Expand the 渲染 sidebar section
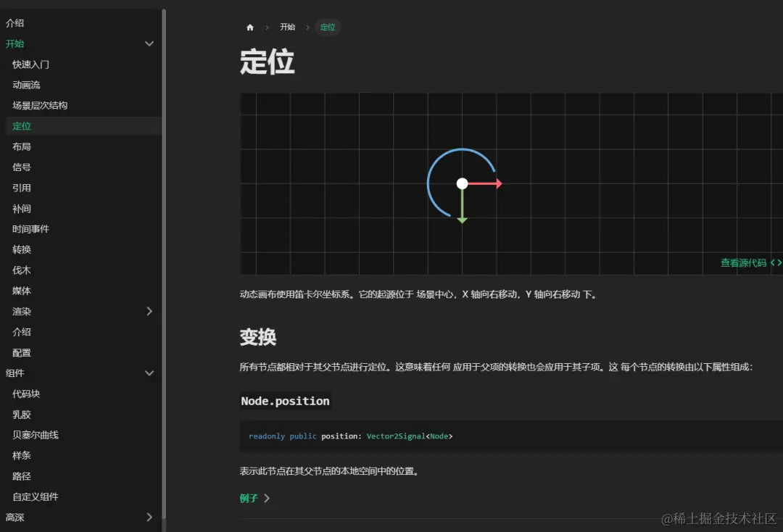This screenshot has height=532, width=783. (x=149, y=311)
